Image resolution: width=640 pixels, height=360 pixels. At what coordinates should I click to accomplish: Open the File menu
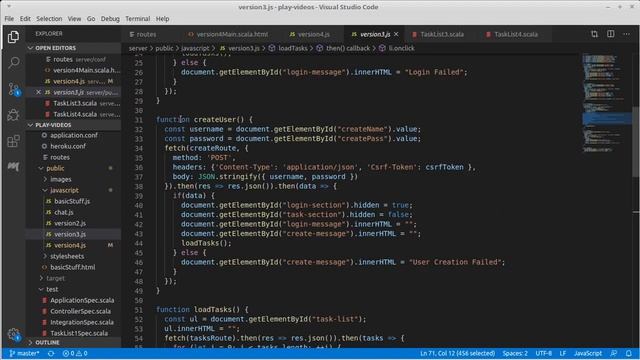(x=9, y=19)
